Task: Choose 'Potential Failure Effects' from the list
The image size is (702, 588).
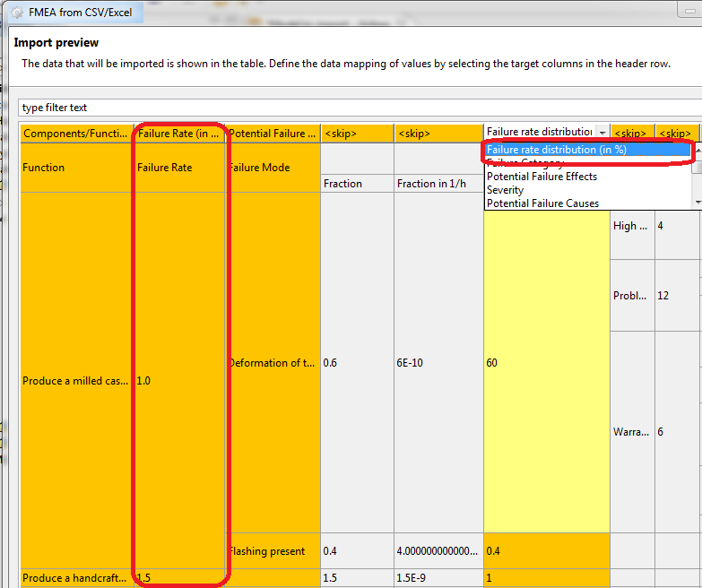Action: pyautogui.click(x=542, y=177)
